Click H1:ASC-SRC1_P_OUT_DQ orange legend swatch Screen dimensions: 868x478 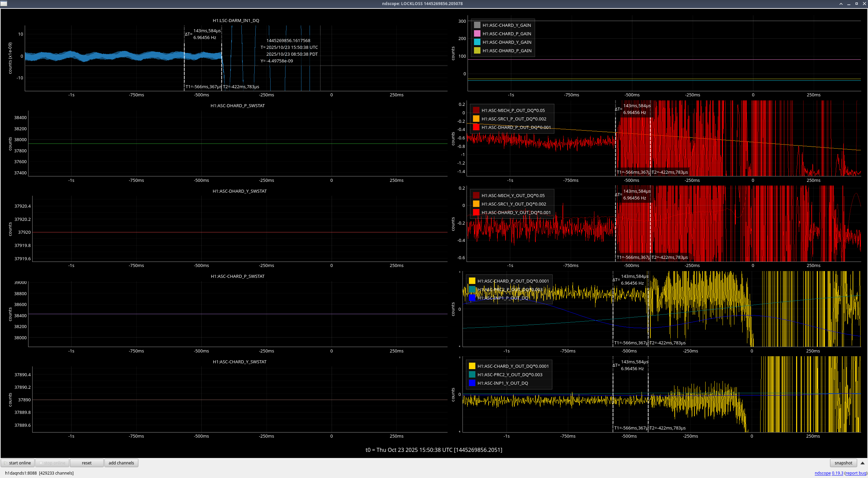pyautogui.click(x=476, y=119)
